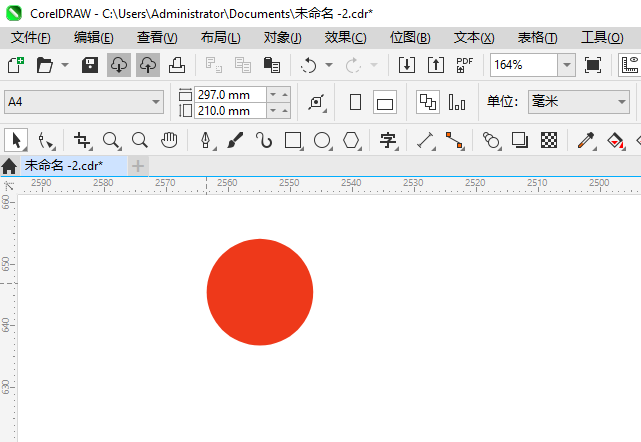Select the Text 字 tool
Viewport: 641px width, 442px height.
coord(388,141)
